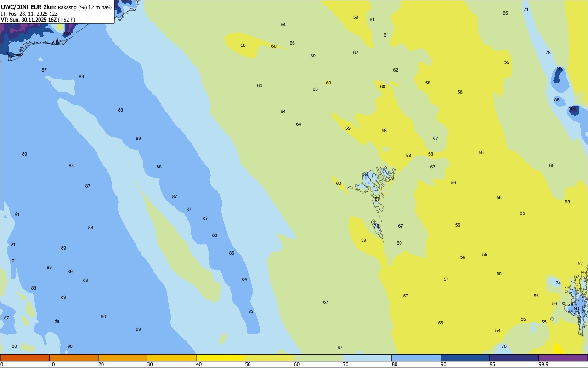Select the map value "85"
Screen dimensions: 588x368
(x=557, y=100)
